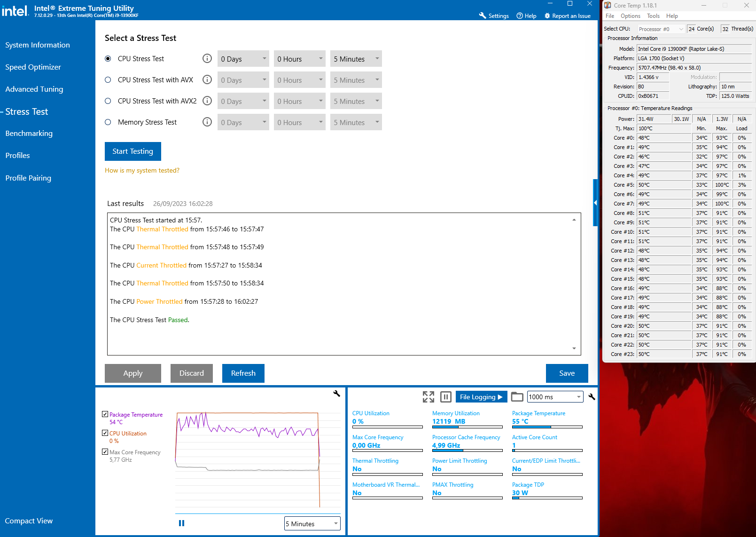Image resolution: width=756 pixels, height=537 pixels.
Task: Click Package TDP 30 W value
Action: [520, 493]
